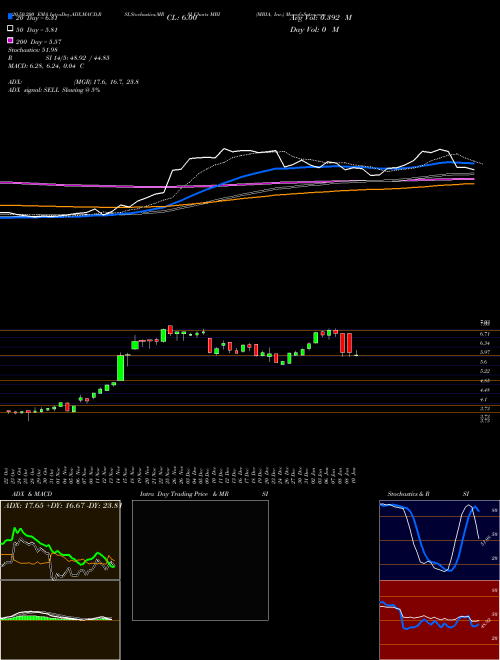Click the blue Stochastics chart panel

click(439, 540)
